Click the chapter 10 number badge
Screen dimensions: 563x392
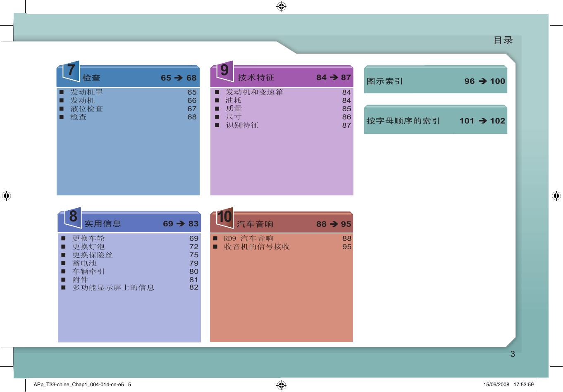(224, 217)
